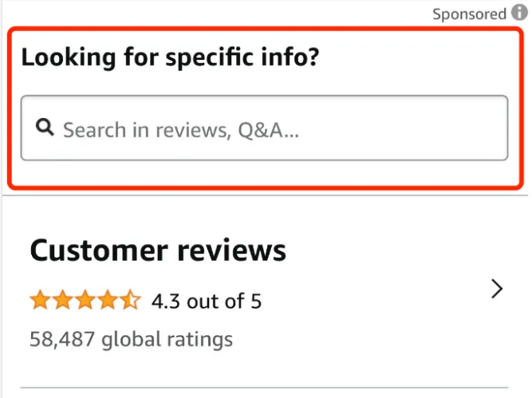Click the "Sponsored" label text
This screenshot has width=532, height=398.
469,14
